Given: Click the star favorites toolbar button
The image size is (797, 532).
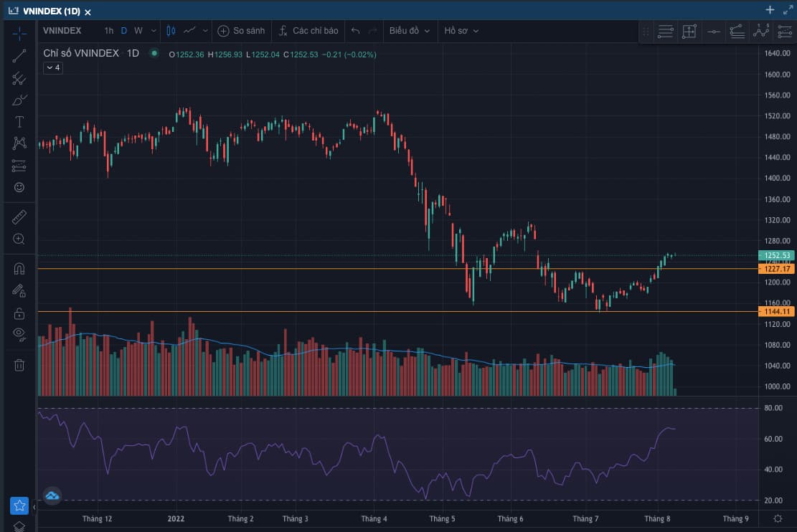Looking at the screenshot, I should tap(19, 505).
